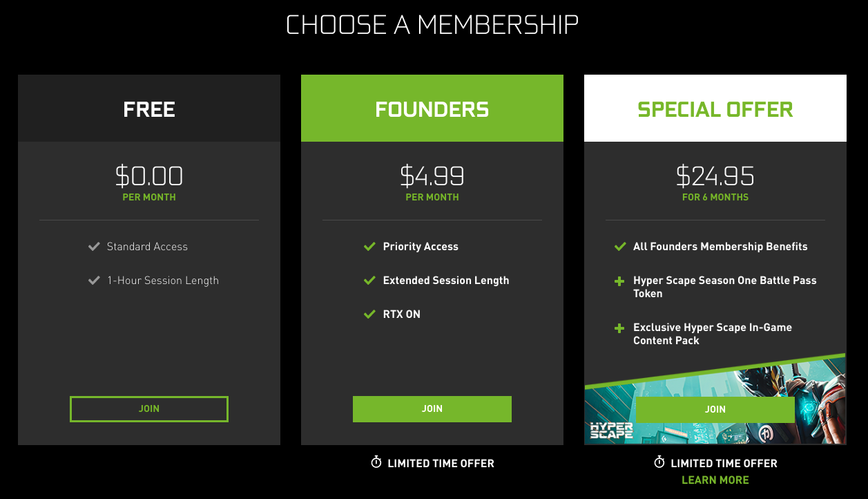
Task: Join the Special Offer plan
Action: pos(715,408)
